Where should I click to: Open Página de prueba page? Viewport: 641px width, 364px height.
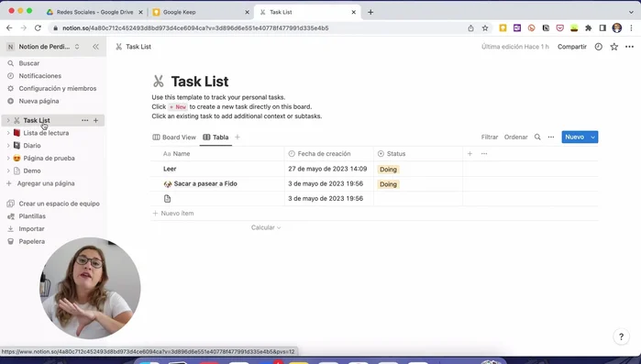click(x=49, y=159)
